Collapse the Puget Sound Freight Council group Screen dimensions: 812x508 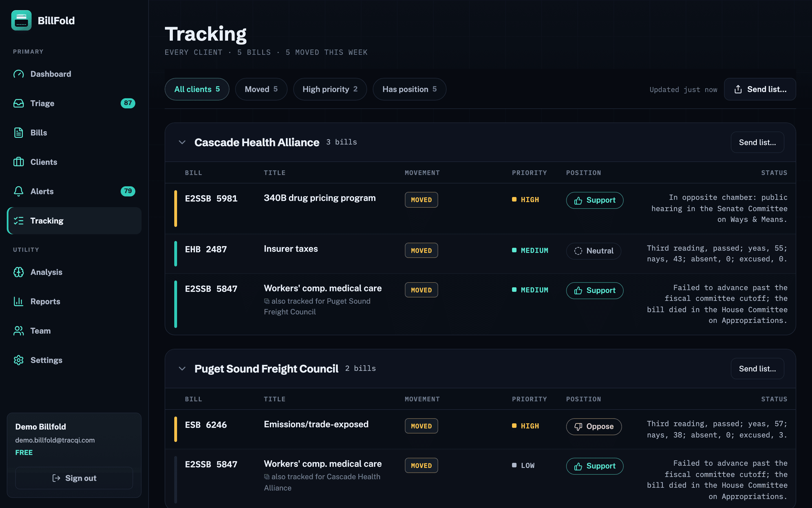tap(182, 369)
